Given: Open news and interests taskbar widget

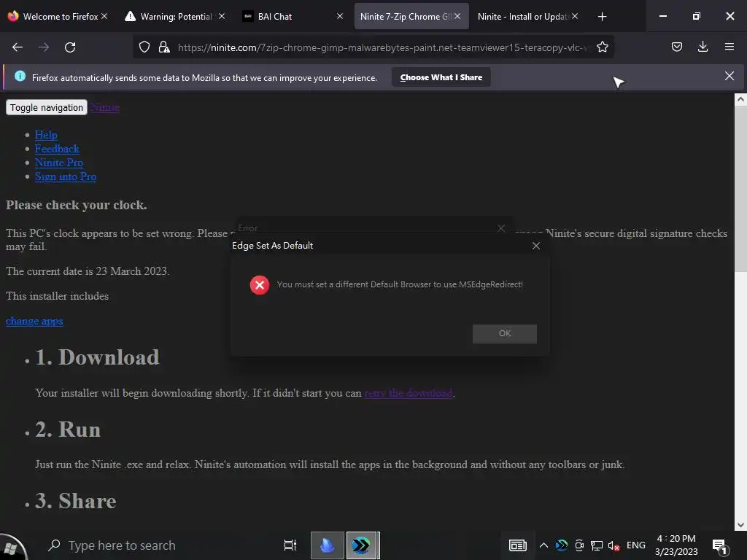Looking at the screenshot, I should [517, 545].
